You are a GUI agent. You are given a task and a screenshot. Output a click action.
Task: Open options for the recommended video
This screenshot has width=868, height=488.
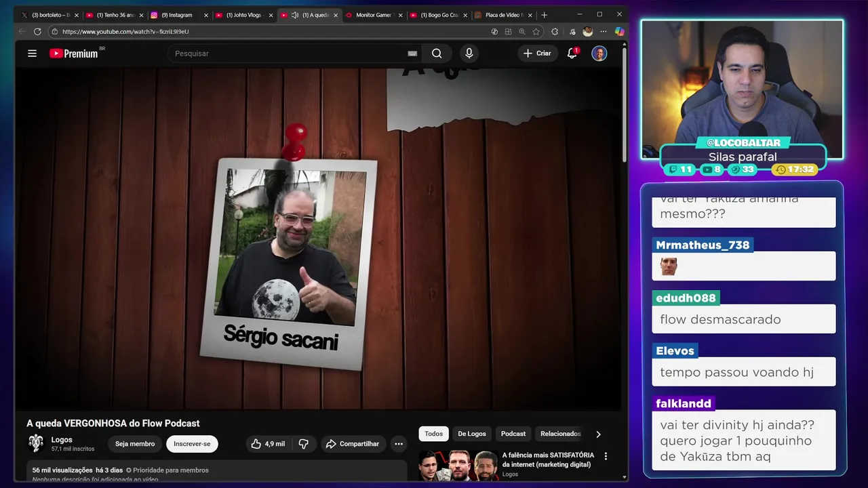(606, 456)
